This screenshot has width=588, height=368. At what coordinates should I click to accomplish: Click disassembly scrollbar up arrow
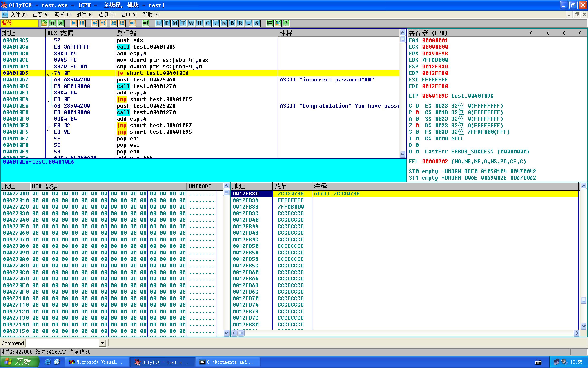coord(403,33)
